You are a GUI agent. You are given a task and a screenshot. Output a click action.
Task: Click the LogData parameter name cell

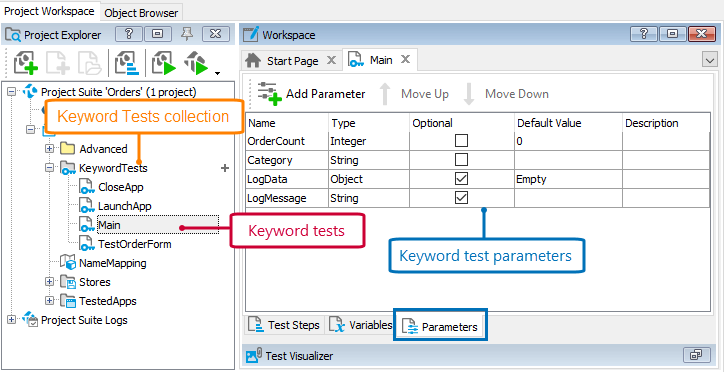click(286, 179)
